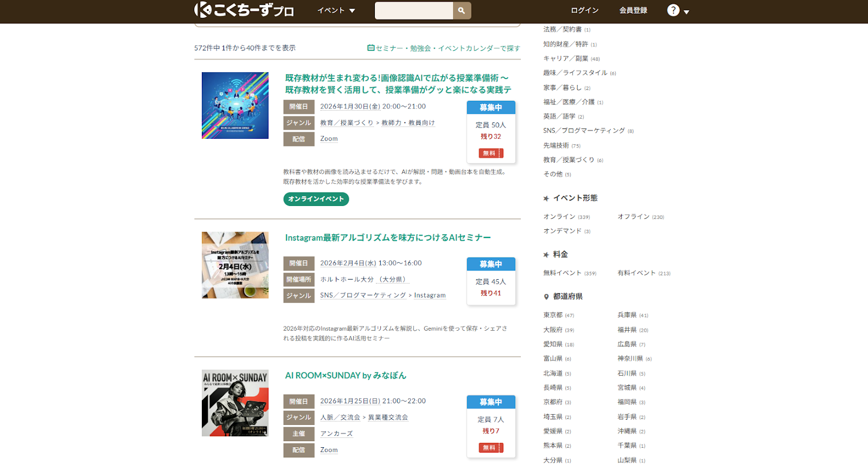Click the 無料 tag on AI ROOM event
The height and width of the screenshot is (464, 868).
pyautogui.click(x=490, y=448)
